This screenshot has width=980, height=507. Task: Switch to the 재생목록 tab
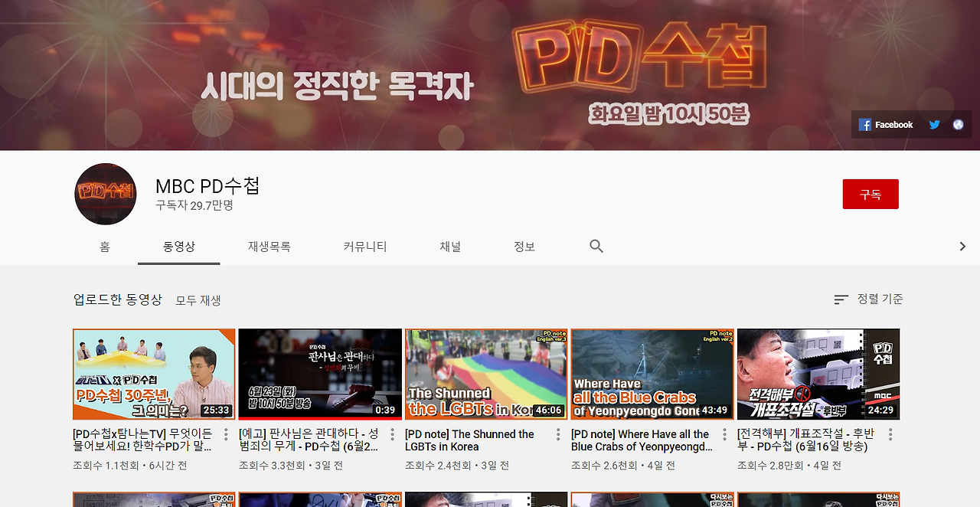[x=269, y=247]
